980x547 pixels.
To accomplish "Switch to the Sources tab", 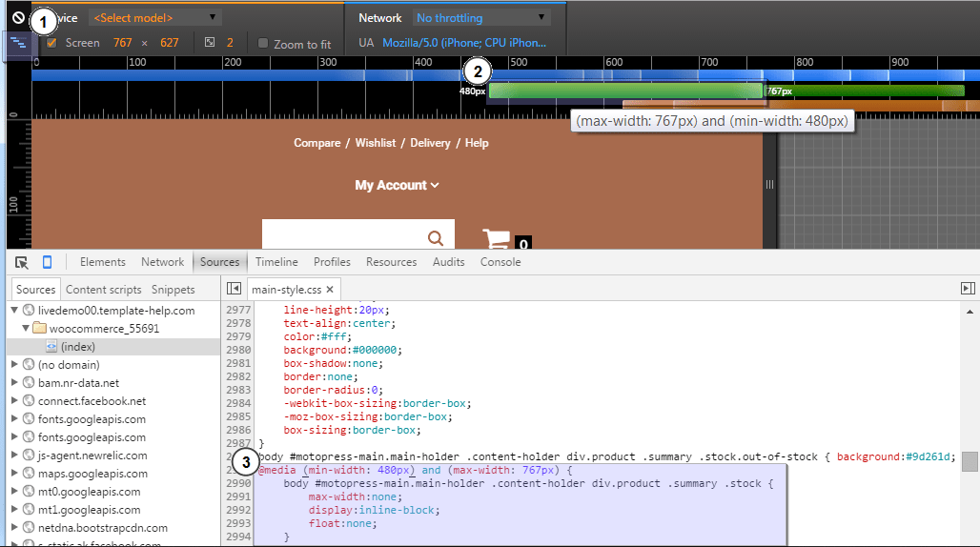I will pos(219,262).
